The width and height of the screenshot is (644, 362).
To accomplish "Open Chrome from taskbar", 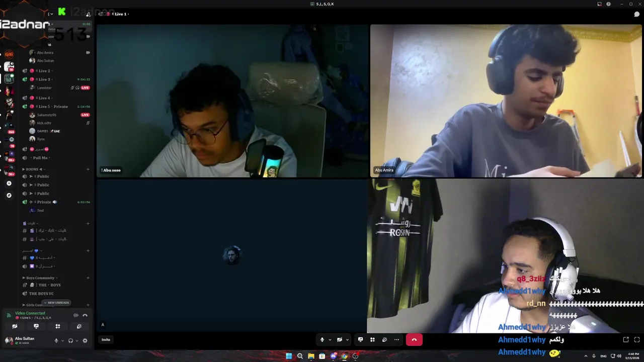I will tap(344, 356).
